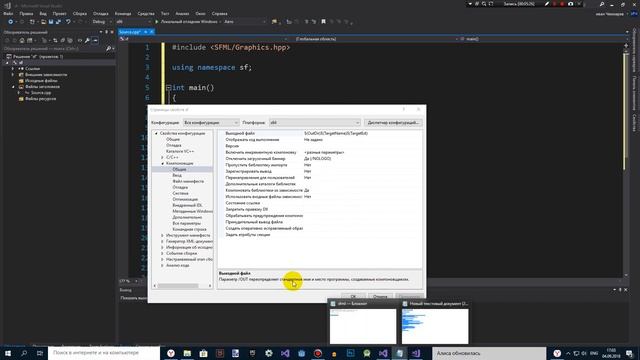
Task: Collapse the Компоновщик tree node
Action: pos(162,163)
